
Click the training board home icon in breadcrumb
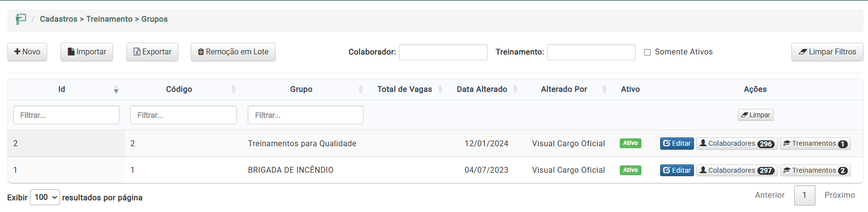coord(21,19)
